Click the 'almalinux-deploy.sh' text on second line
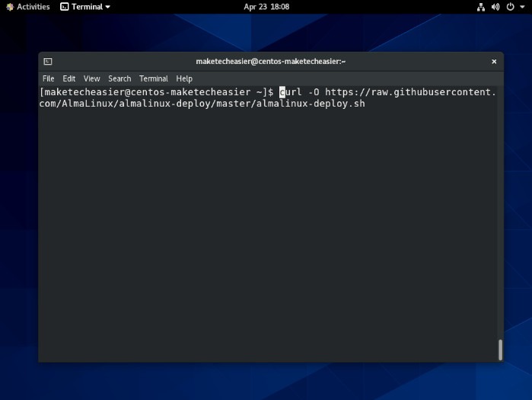The height and width of the screenshot is (400, 532). click(x=311, y=104)
